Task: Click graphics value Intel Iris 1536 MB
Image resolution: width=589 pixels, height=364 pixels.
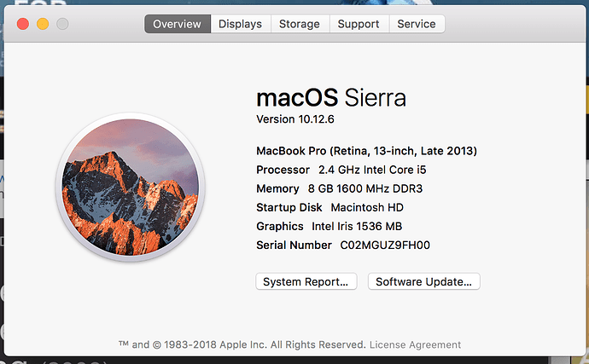Action: pos(357,226)
